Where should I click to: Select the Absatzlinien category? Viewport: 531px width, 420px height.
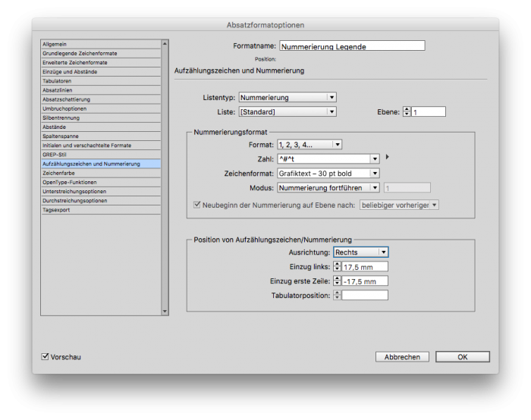click(x=101, y=90)
